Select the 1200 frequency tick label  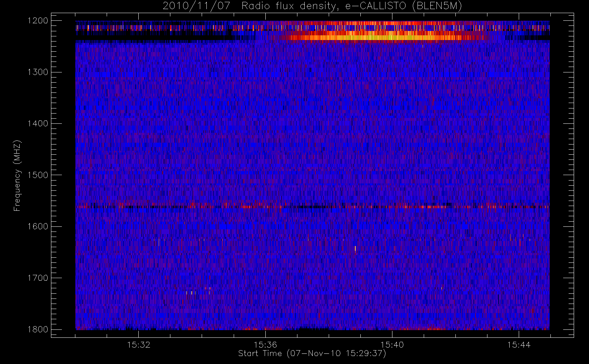38,21
